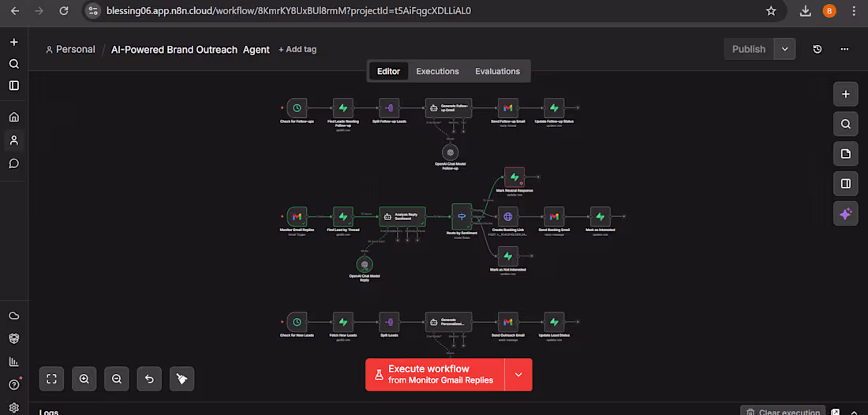Open the Analyze Reply Sentiment node
Viewport: 868px width, 415px height.
click(402, 216)
